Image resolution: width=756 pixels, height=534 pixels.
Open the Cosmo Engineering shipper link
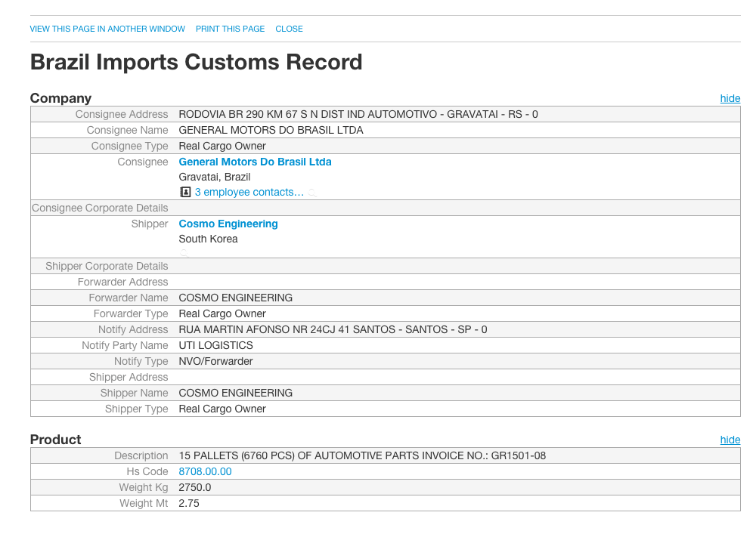pyautogui.click(x=228, y=224)
